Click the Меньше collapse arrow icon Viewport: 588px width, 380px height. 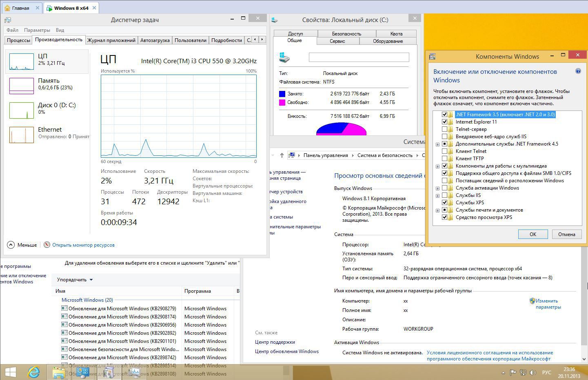(11, 245)
